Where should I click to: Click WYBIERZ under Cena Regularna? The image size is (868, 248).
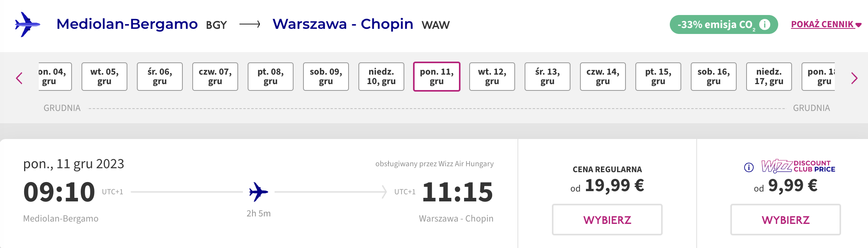pyautogui.click(x=607, y=220)
